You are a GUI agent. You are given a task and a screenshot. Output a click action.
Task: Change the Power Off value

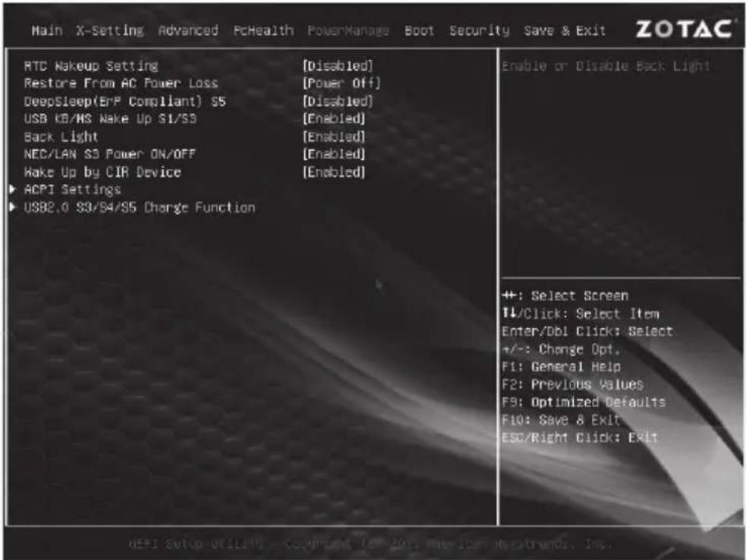point(342,83)
